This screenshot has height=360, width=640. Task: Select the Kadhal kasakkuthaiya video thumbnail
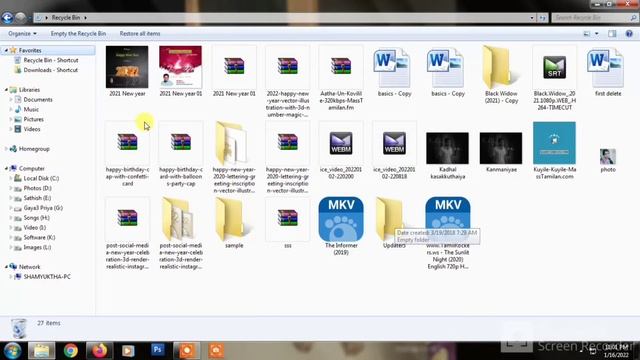447,148
